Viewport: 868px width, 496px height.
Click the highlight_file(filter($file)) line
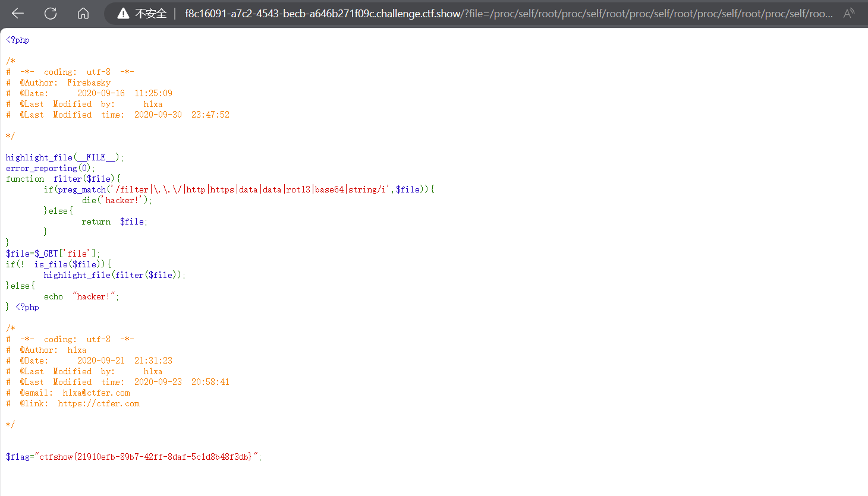pos(115,275)
